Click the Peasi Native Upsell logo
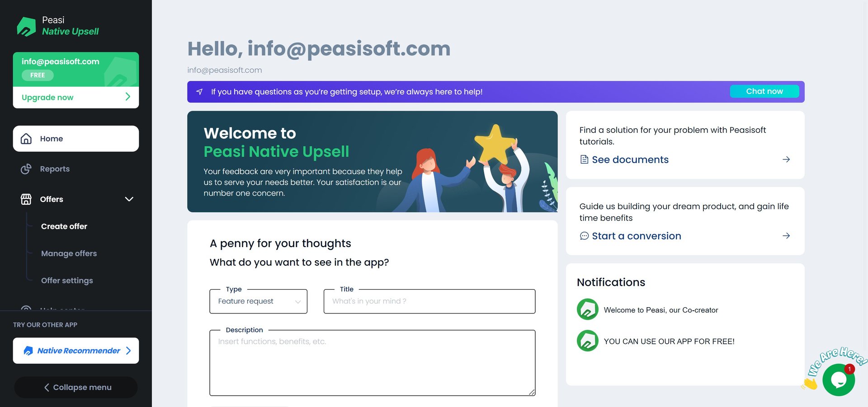868x407 pixels. point(26,26)
